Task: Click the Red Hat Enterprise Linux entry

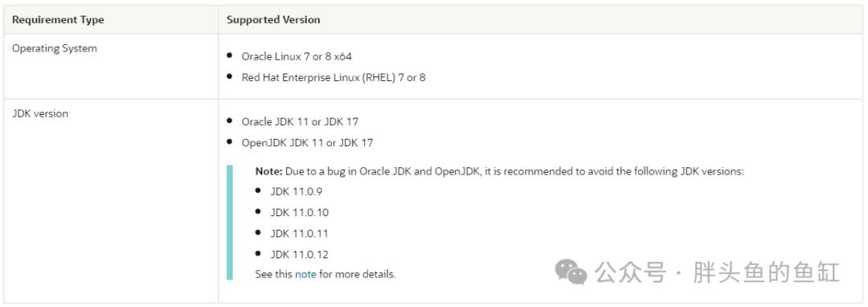Action: point(334,77)
